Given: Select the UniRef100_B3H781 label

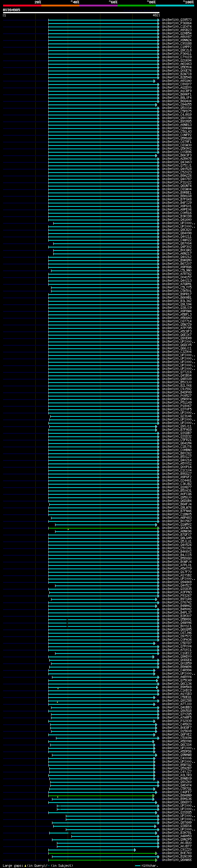Looking at the screenshot, I should pyautogui.click(x=177, y=832).
